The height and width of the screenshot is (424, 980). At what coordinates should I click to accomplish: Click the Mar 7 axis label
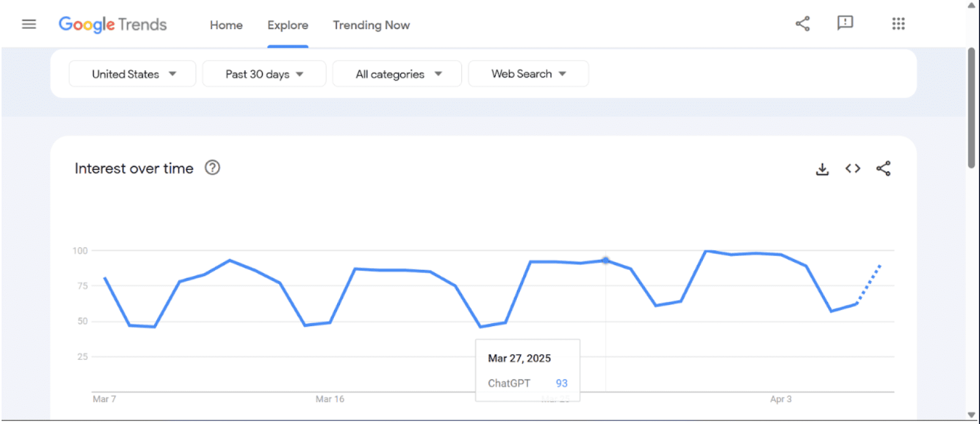click(104, 399)
